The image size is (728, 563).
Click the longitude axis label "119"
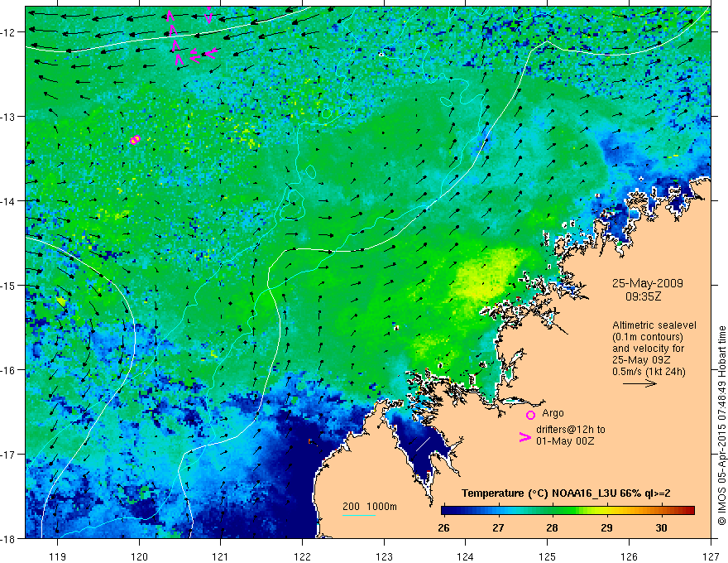coord(58,556)
